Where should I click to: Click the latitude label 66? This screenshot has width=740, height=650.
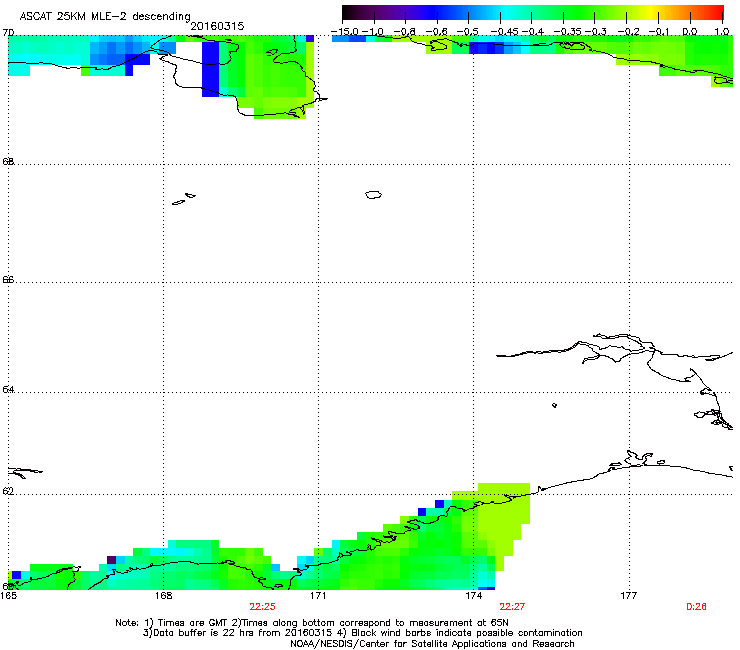[x=8, y=279]
